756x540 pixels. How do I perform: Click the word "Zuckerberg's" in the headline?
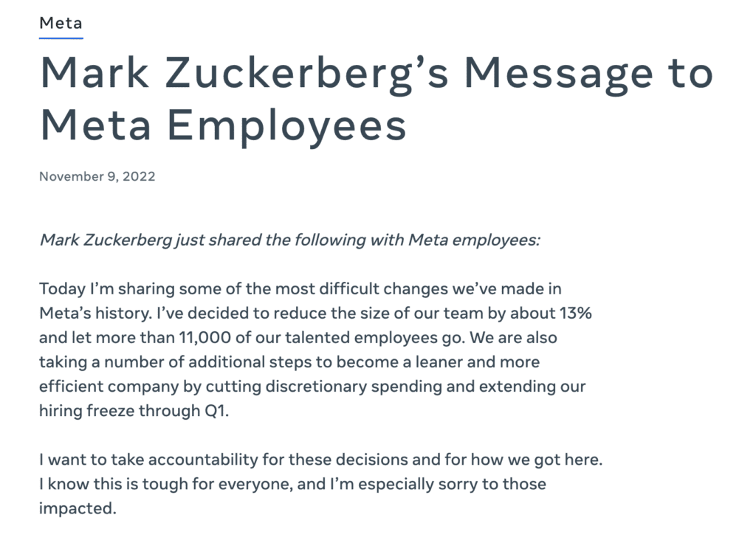click(306, 75)
